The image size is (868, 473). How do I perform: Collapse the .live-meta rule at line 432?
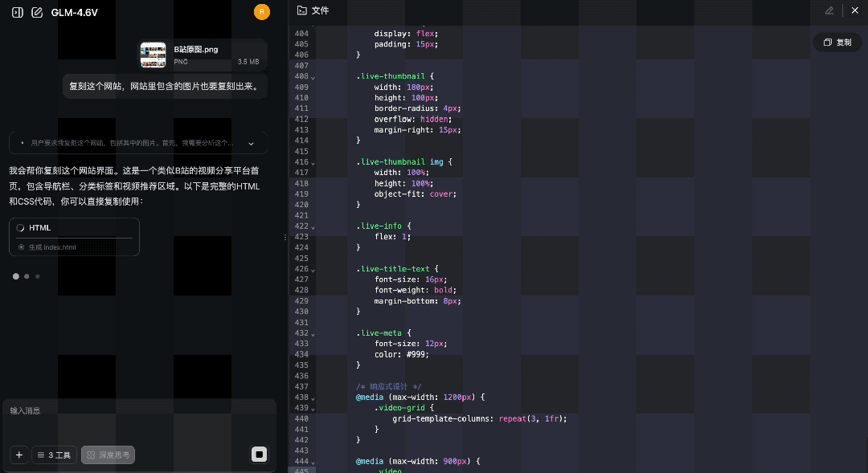coord(313,333)
